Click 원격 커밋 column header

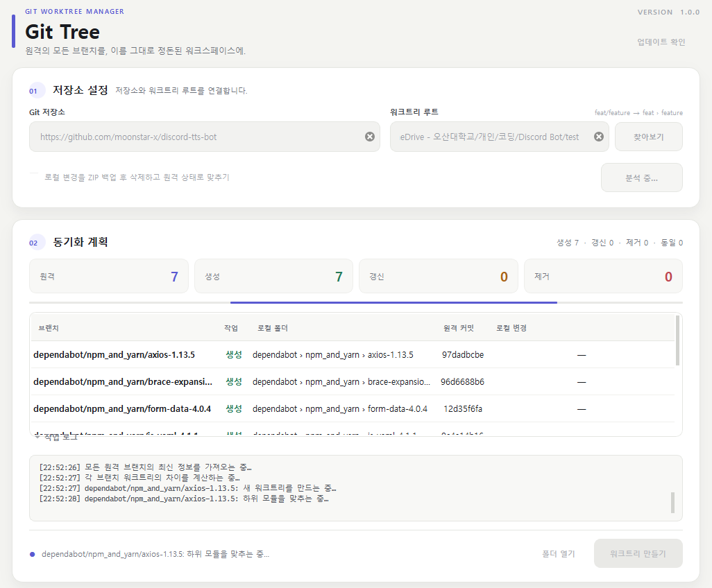pyautogui.click(x=459, y=328)
